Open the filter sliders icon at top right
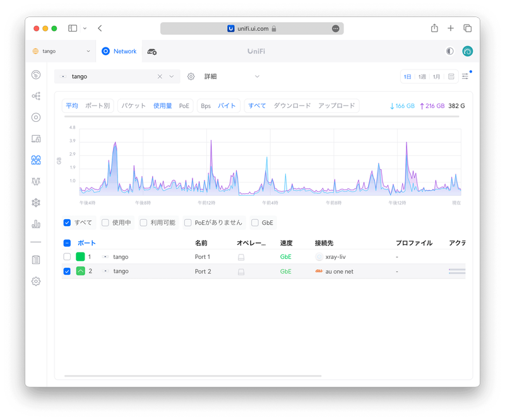Image resolution: width=505 pixels, height=420 pixels. [465, 76]
